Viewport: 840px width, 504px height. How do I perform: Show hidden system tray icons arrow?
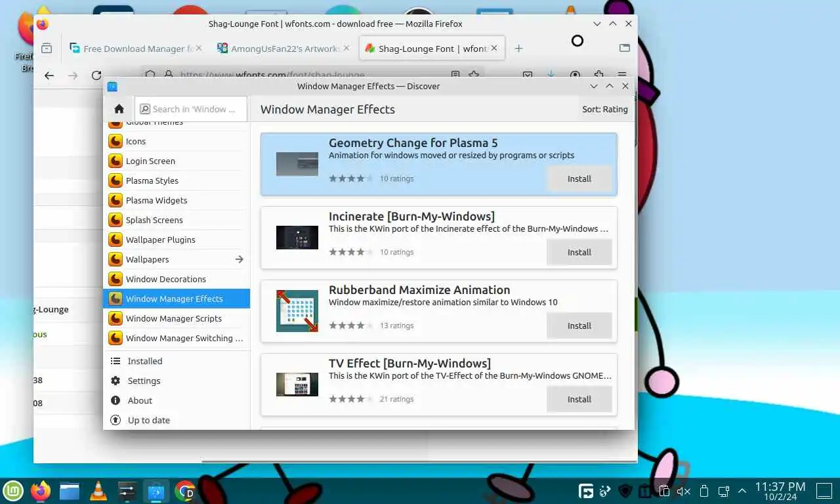pyautogui.click(x=743, y=491)
